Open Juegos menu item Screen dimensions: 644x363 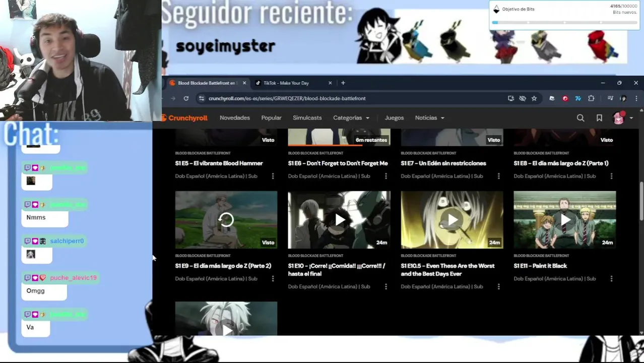[x=394, y=118]
